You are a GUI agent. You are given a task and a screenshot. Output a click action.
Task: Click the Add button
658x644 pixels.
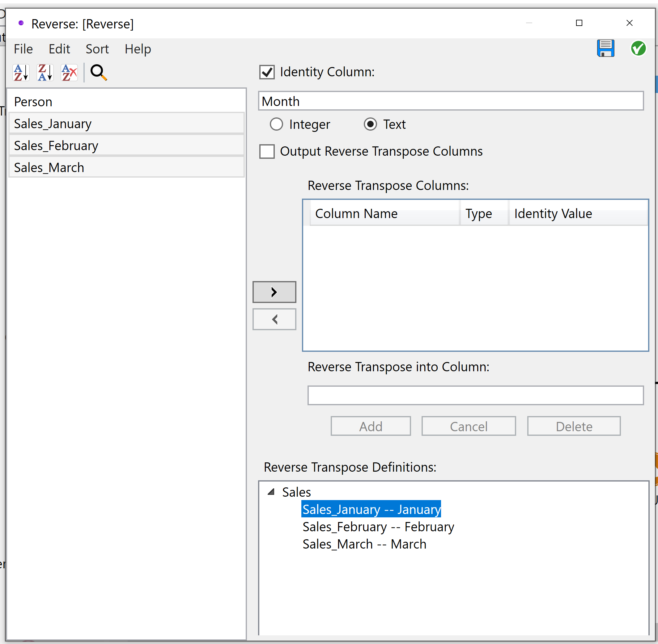point(371,426)
